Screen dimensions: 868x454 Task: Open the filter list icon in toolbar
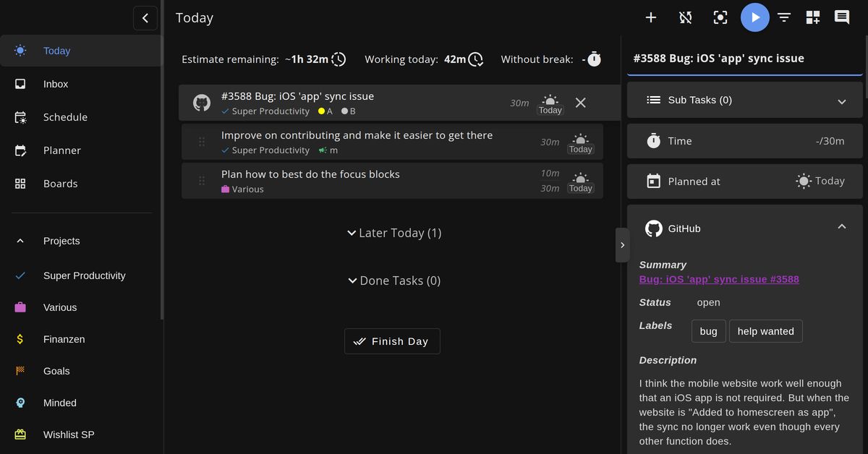(784, 17)
